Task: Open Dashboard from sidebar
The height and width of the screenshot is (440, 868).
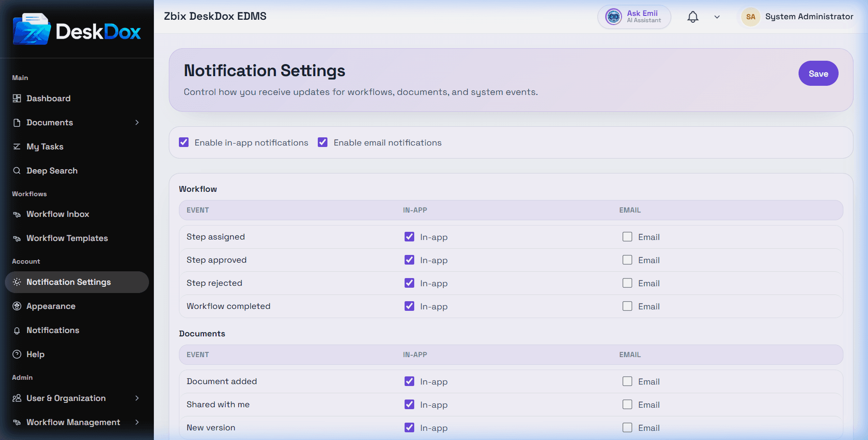Action: [77, 98]
